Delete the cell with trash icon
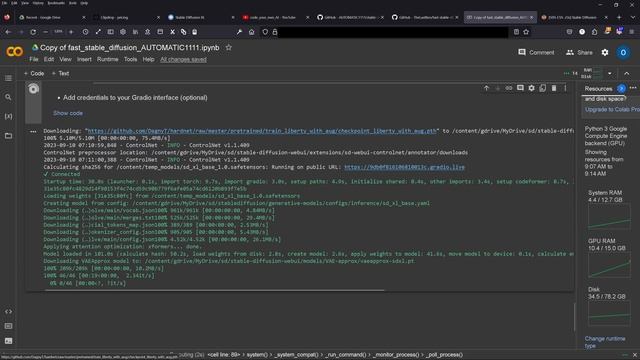The image size is (640, 360). [554, 88]
